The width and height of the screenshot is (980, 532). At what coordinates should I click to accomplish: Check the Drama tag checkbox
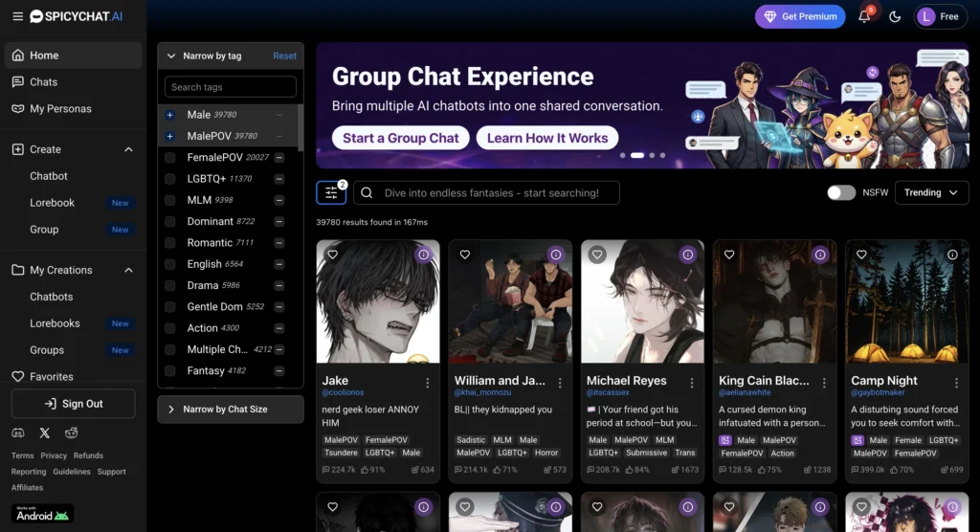click(x=170, y=285)
